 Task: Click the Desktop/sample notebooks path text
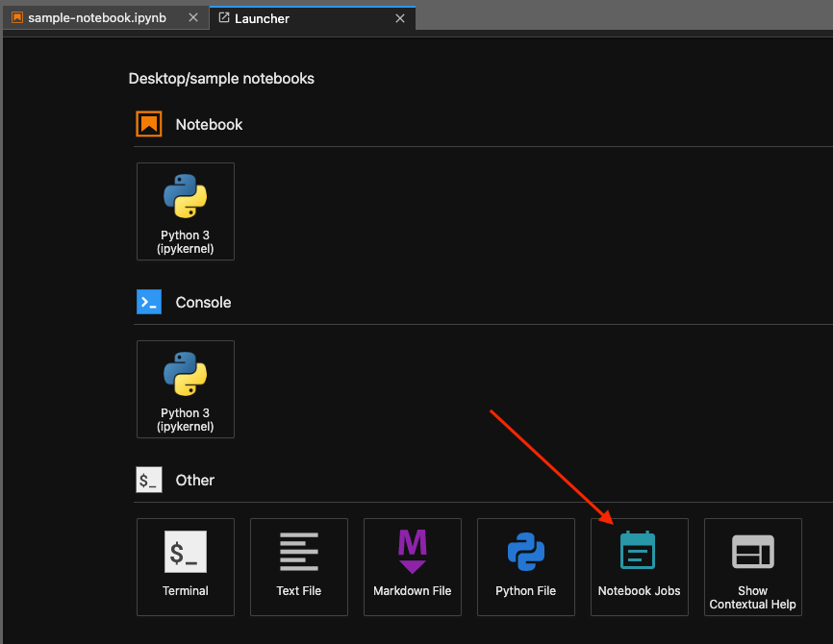point(221,79)
